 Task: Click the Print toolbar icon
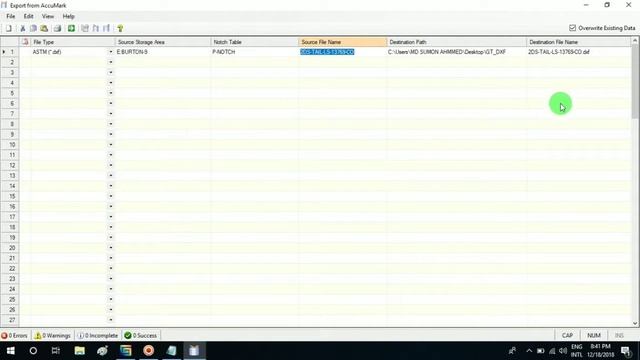(x=57, y=28)
